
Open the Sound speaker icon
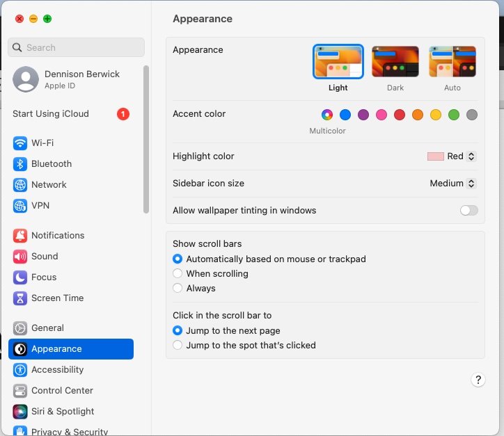[20, 256]
